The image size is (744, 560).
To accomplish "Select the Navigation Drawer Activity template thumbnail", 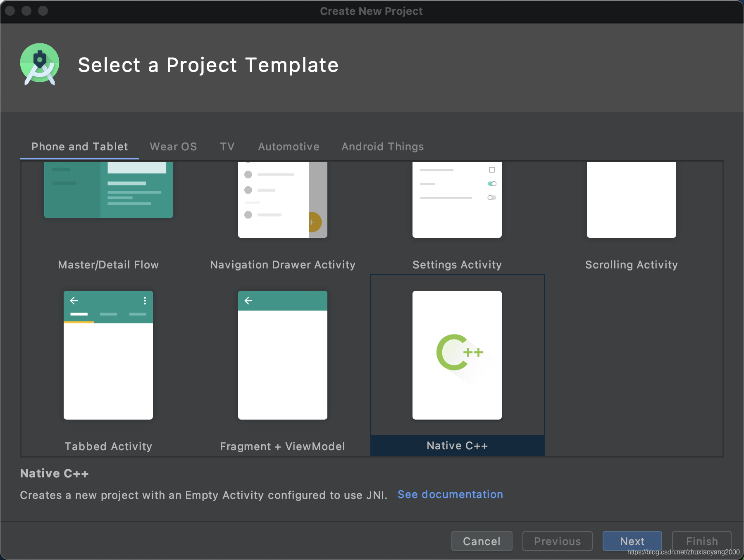I will pos(283,199).
